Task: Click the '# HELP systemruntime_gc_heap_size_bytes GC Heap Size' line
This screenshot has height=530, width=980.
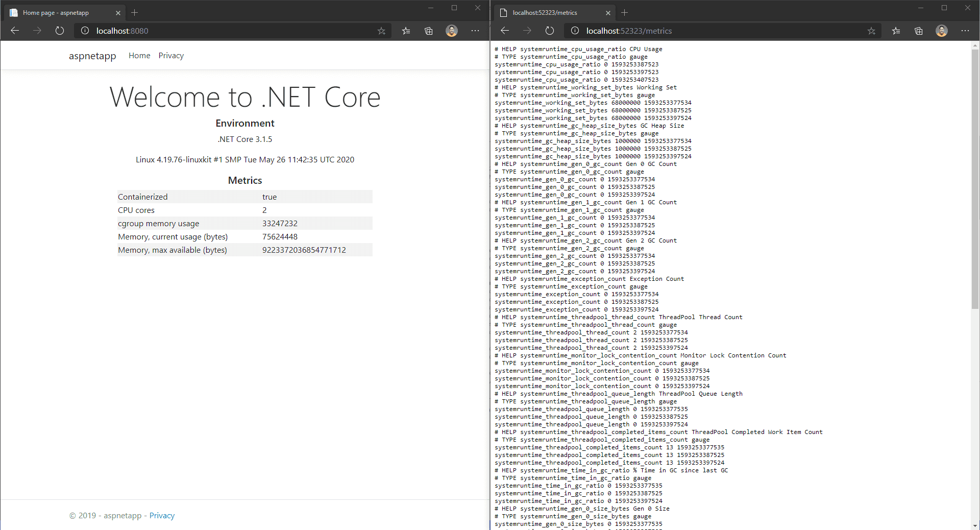Action: tap(589, 126)
